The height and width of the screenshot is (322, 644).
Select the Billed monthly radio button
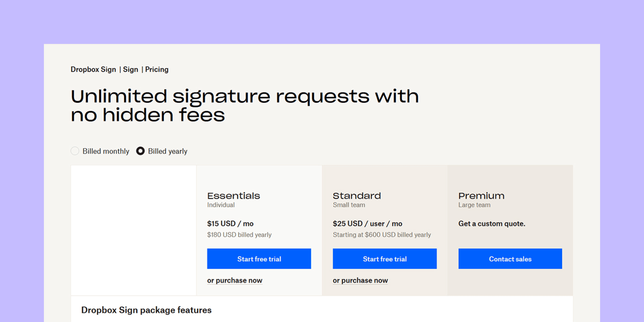tap(75, 151)
